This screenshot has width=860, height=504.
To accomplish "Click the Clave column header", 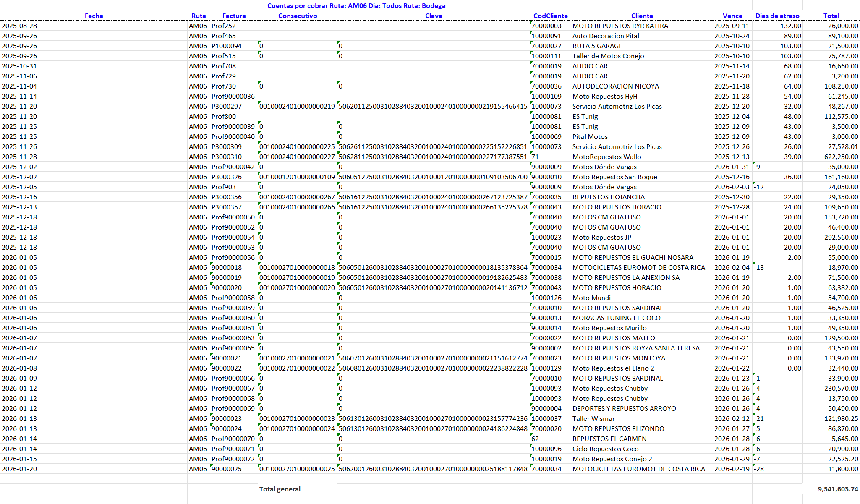I will (434, 16).
